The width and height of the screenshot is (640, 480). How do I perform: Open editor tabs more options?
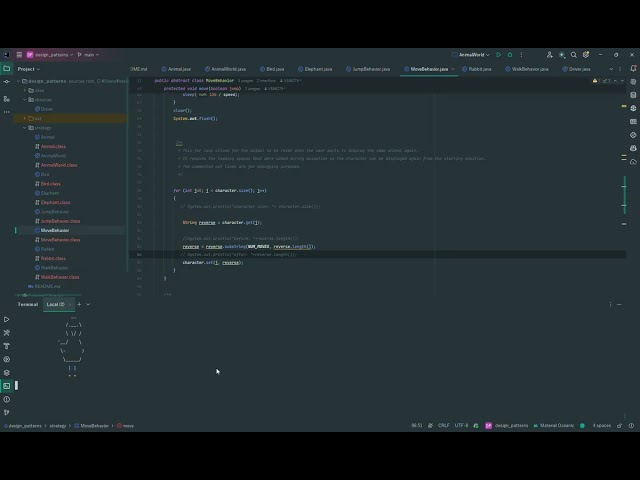(x=620, y=69)
